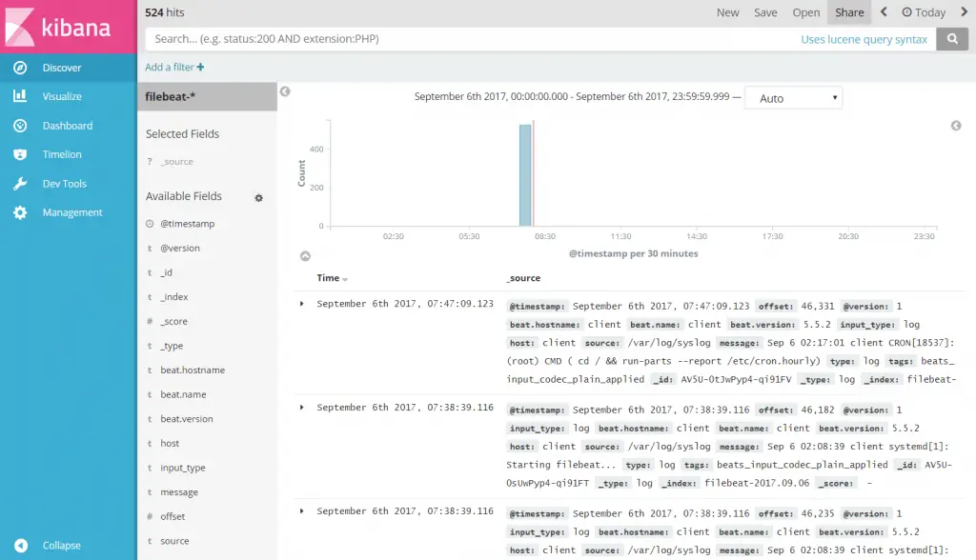Click the Collapse sidebar arrow icon
The height and width of the screenshot is (560, 976).
21,545
